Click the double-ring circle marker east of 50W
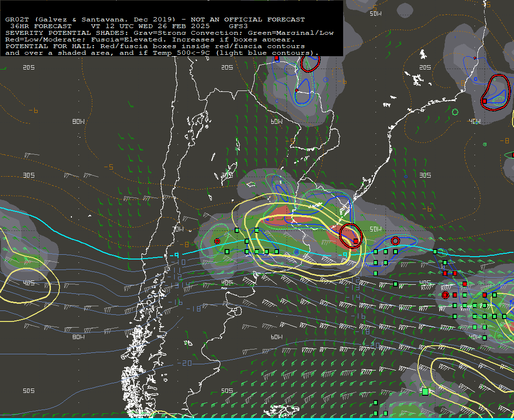Image resolution: width=514 pixels, height=420 pixels. [395, 241]
